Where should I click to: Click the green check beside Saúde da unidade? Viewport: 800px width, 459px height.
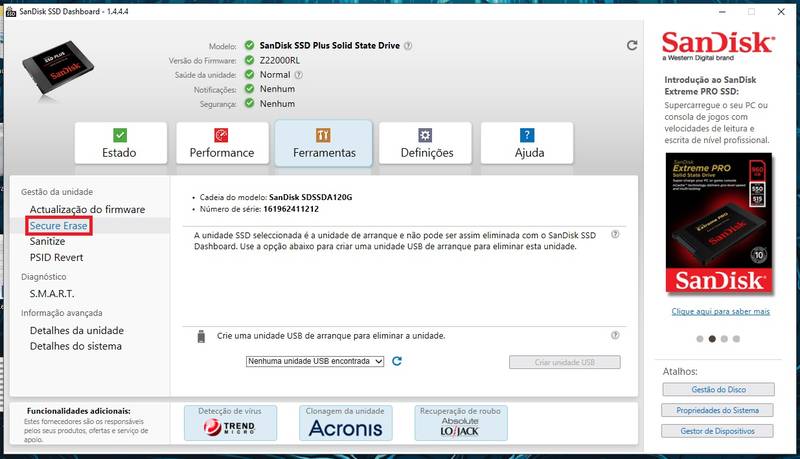click(249, 74)
